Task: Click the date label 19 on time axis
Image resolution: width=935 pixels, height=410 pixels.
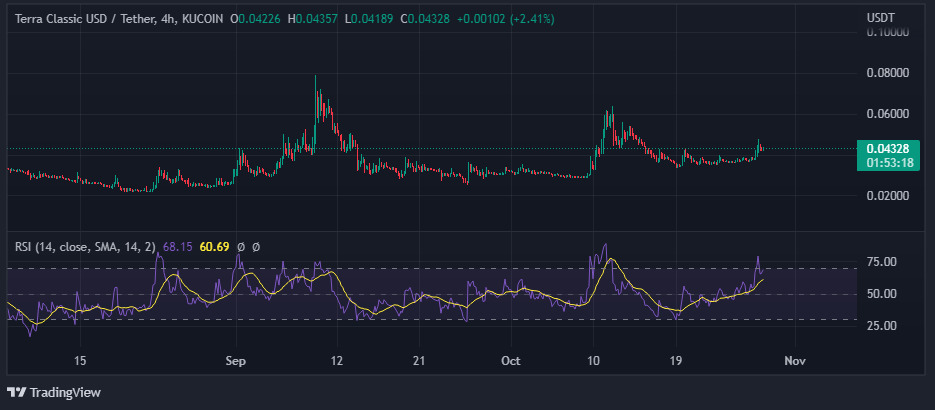Action: point(676,361)
